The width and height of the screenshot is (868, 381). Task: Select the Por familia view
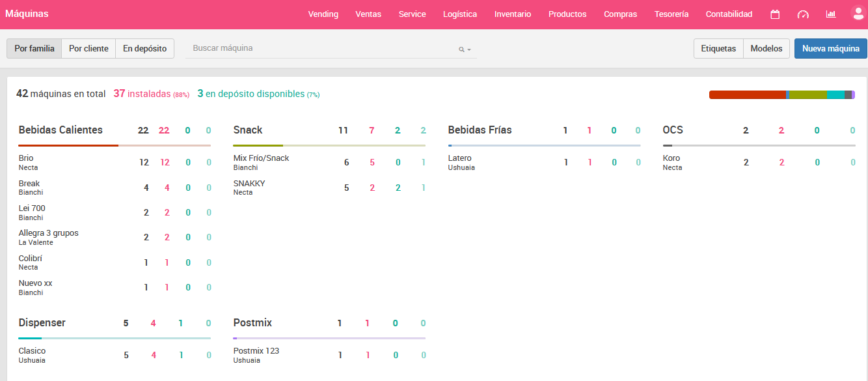point(34,49)
